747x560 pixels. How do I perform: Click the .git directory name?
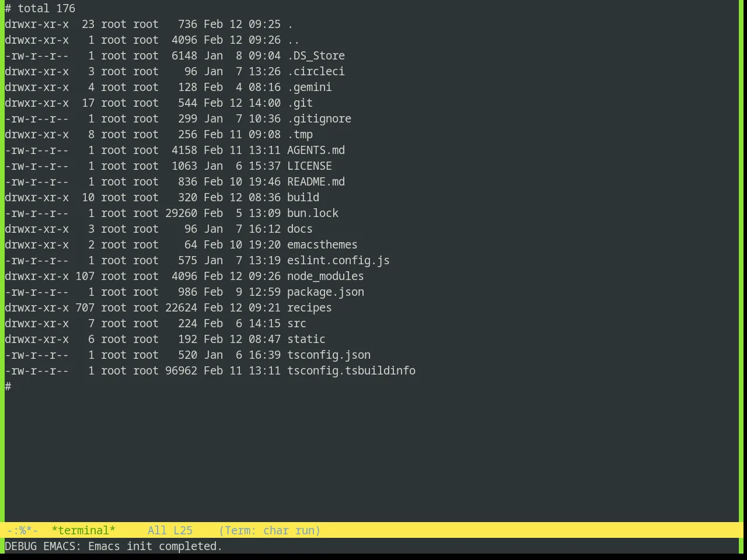pos(300,103)
